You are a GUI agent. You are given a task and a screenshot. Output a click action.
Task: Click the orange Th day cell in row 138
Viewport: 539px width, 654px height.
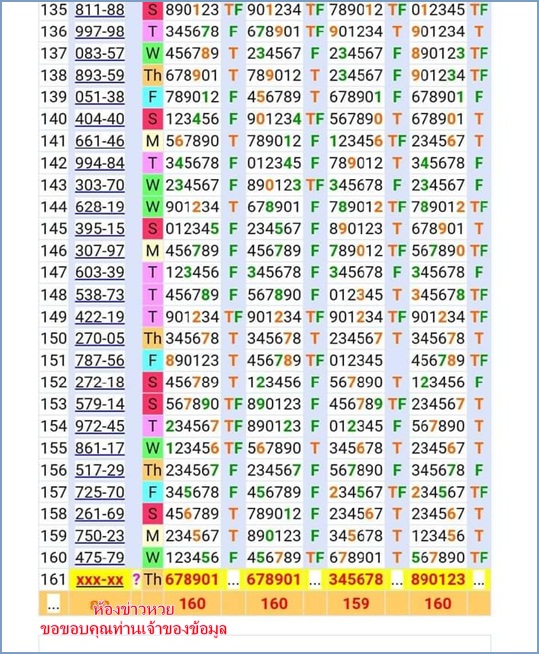(x=153, y=75)
